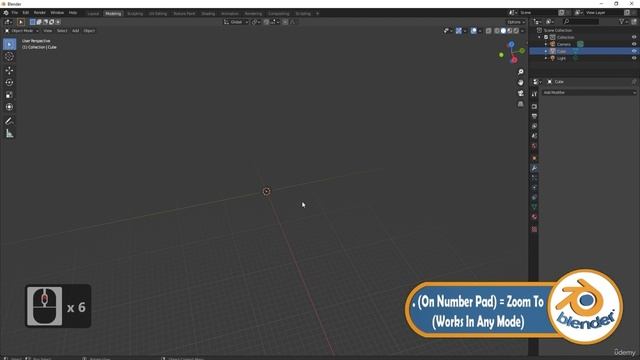Expand the Light tree item
Image resolution: width=640 pixels, height=360 pixels.
546,58
